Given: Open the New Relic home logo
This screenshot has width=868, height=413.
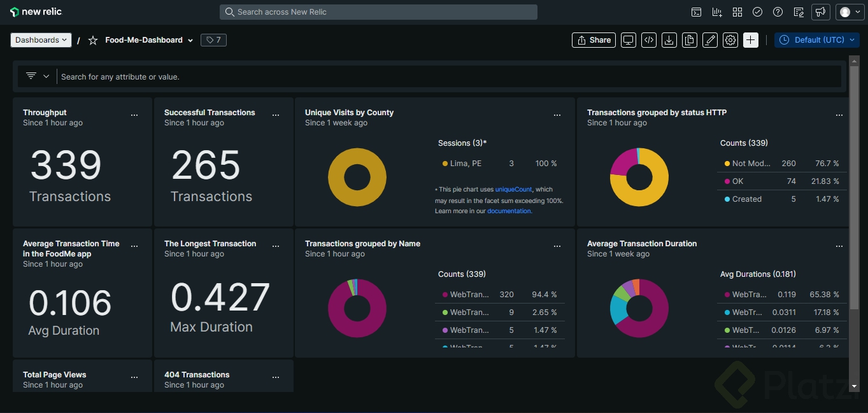Looking at the screenshot, I should 36,11.
